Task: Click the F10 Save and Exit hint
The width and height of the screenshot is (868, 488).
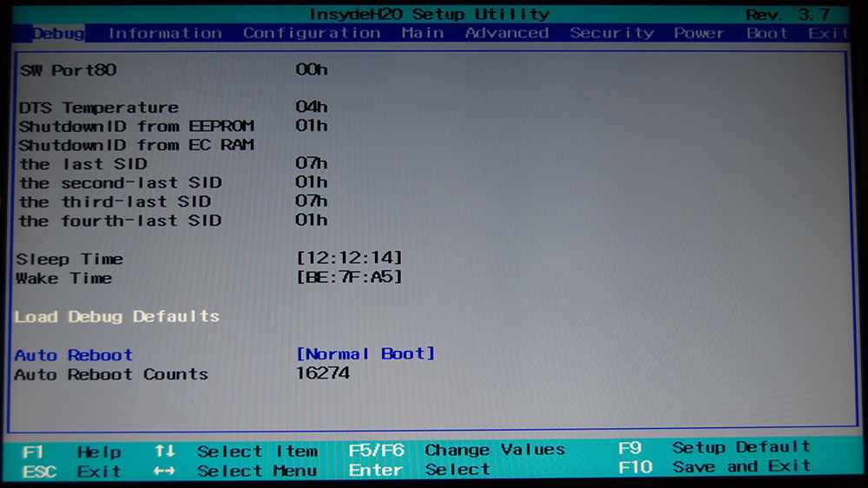Action: click(714, 467)
